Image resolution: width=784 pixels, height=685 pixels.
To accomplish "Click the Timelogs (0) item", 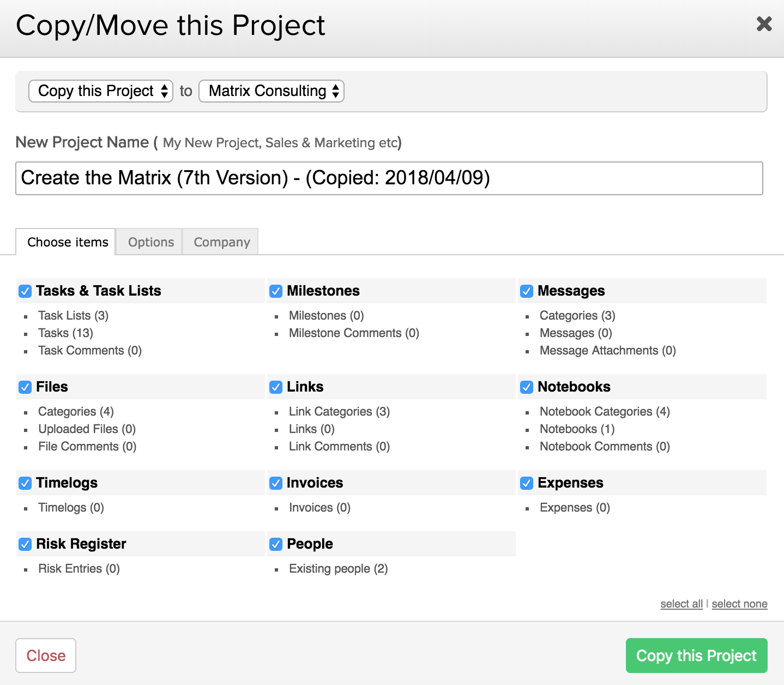I will (71, 507).
